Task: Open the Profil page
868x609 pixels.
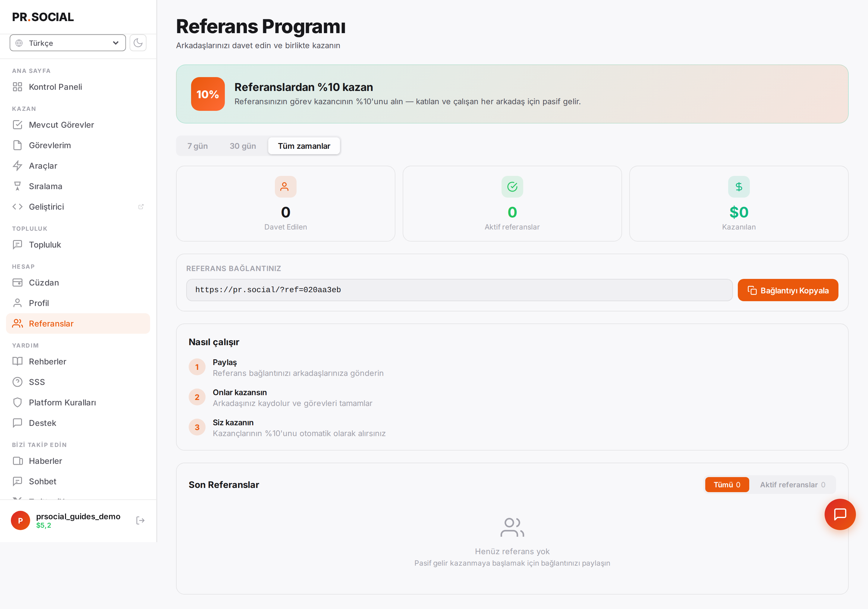Action: point(78,303)
